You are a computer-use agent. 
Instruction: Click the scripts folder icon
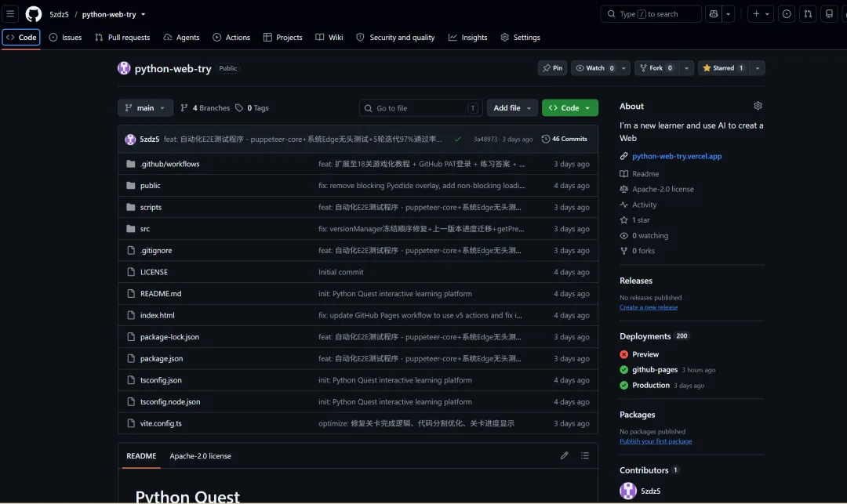[131, 207]
